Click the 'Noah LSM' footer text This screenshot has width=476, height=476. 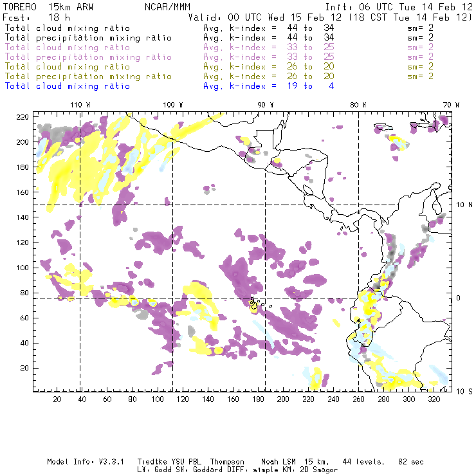click(x=279, y=462)
